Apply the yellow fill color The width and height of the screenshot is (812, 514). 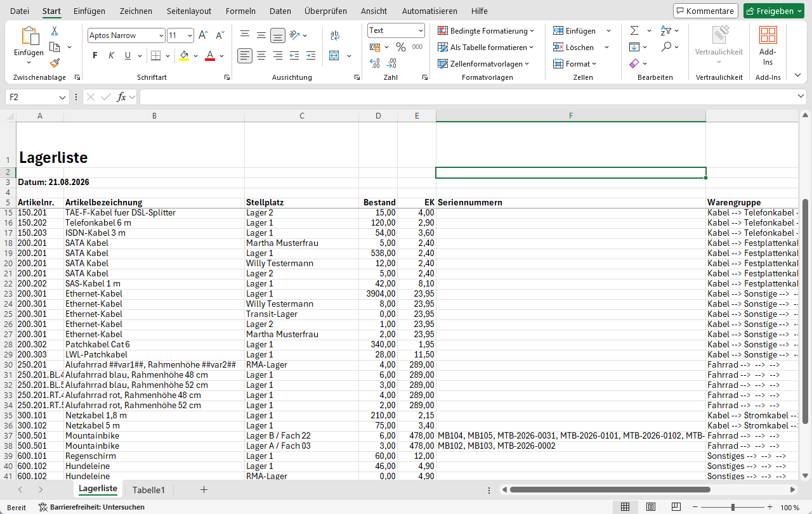[184, 56]
